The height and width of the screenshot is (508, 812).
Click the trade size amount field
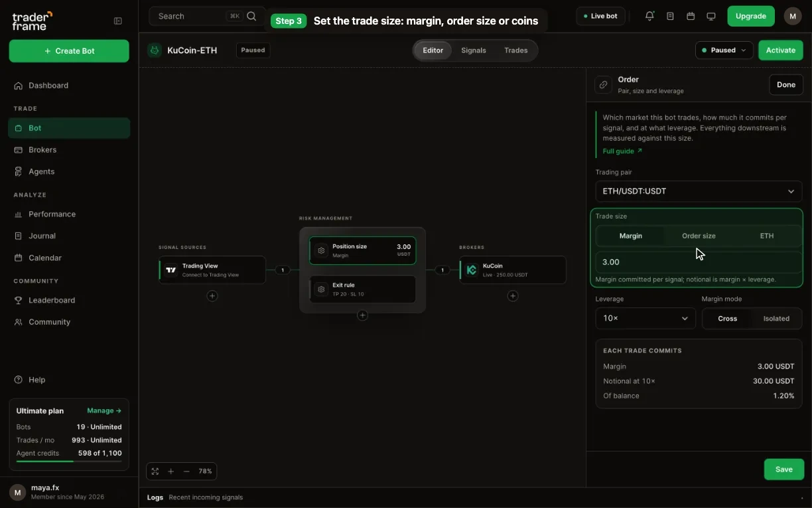coord(699,262)
